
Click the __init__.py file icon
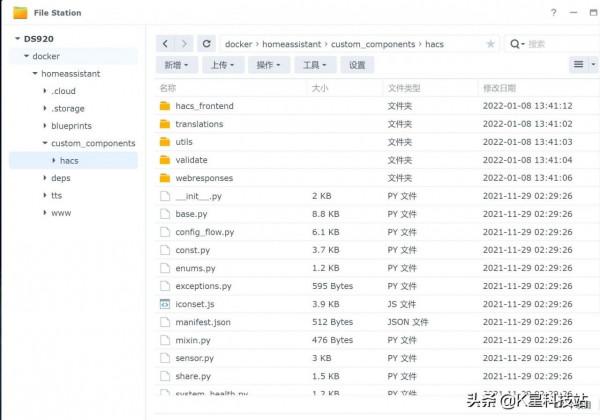pyautogui.click(x=165, y=196)
